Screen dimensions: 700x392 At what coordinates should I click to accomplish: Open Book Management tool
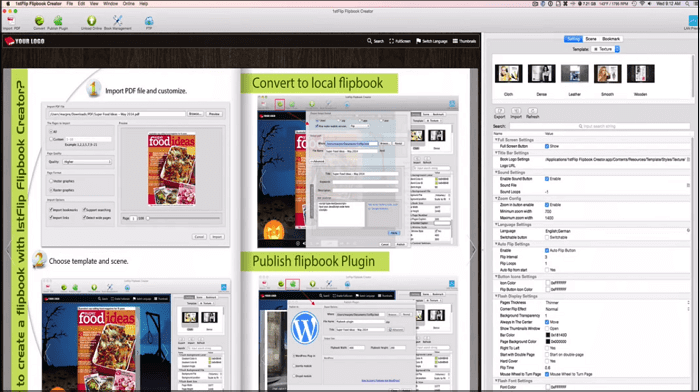click(117, 21)
